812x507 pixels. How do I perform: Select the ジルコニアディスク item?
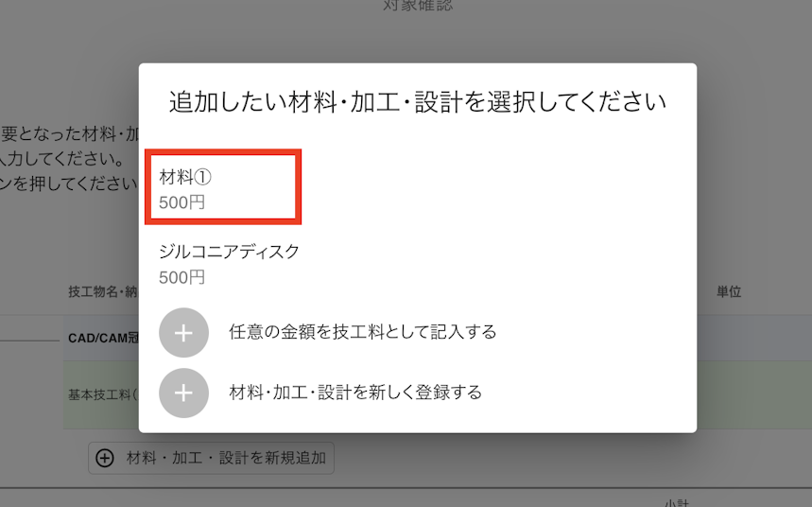[229, 265]
